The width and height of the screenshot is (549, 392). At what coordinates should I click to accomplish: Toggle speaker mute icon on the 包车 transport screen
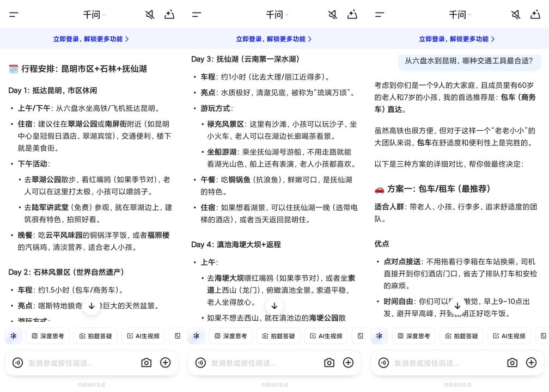516,15
